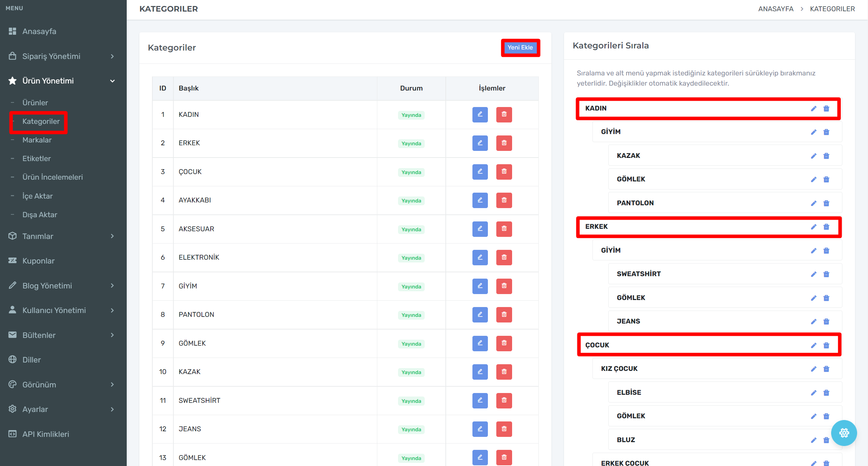Open floating settings gear button
Screen dimensions: 868x466
[844, 433]
